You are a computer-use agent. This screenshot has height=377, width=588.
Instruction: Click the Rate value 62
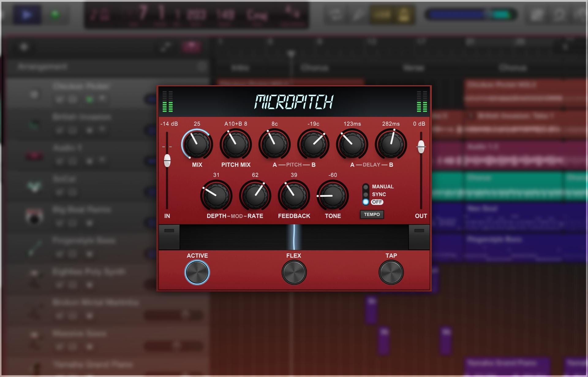255,175
